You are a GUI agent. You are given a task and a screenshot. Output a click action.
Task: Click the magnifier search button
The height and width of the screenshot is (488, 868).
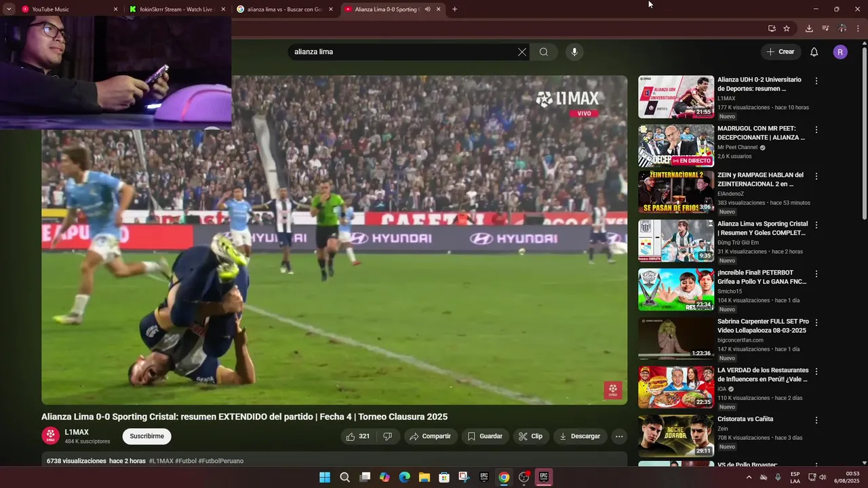pyautogui.click(x=544, y=52)
